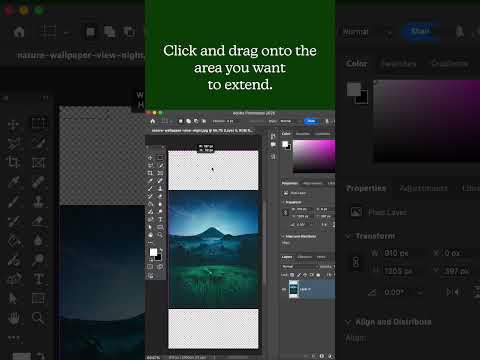The height and width of the screenshot is (360, 480).
Task: Select the Crop tool
Action: pos(14,162)
